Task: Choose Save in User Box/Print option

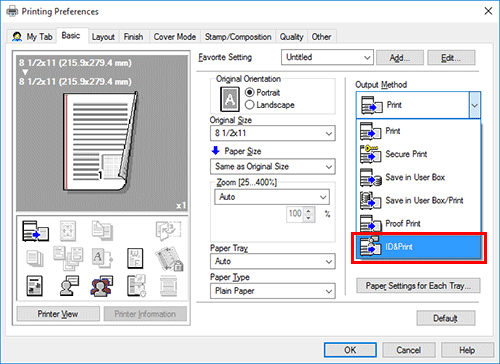Action: (419, 200)
